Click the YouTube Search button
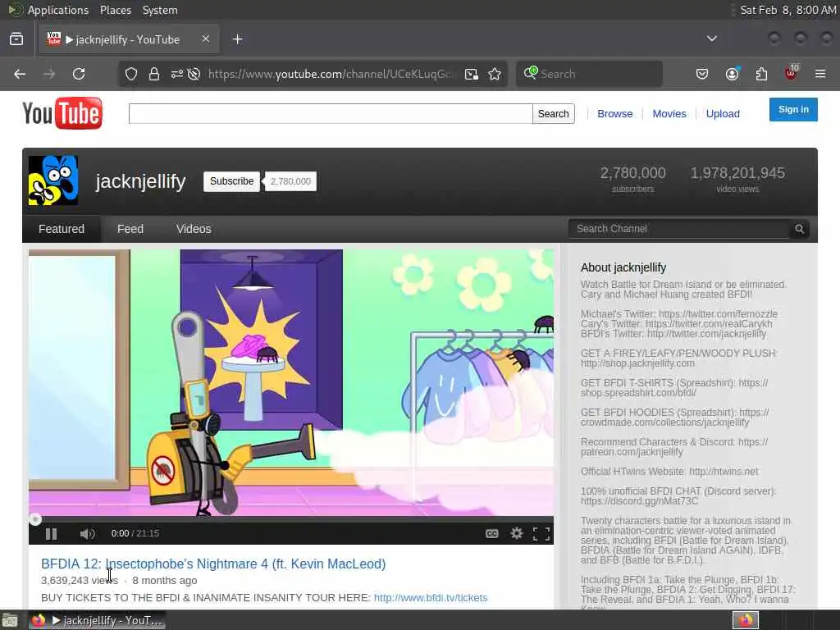This screenshot has width=840, height=630. pyautogui.click(x=554, y=113)
